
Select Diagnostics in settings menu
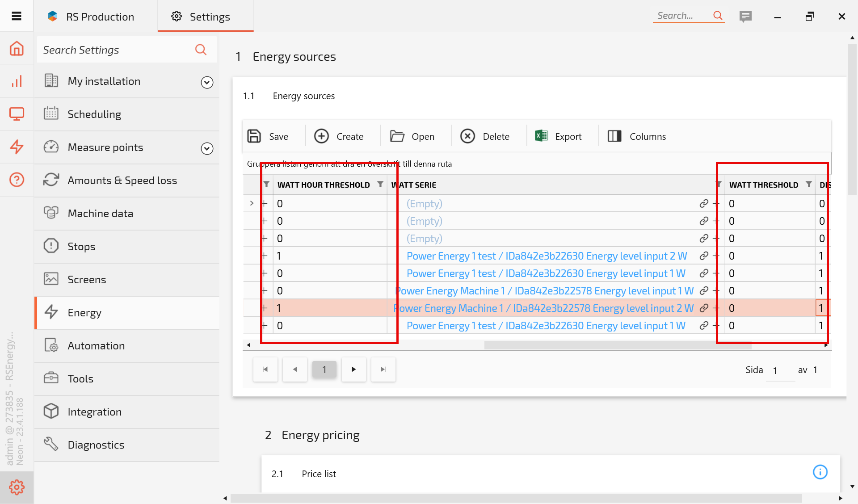[96, 445]
